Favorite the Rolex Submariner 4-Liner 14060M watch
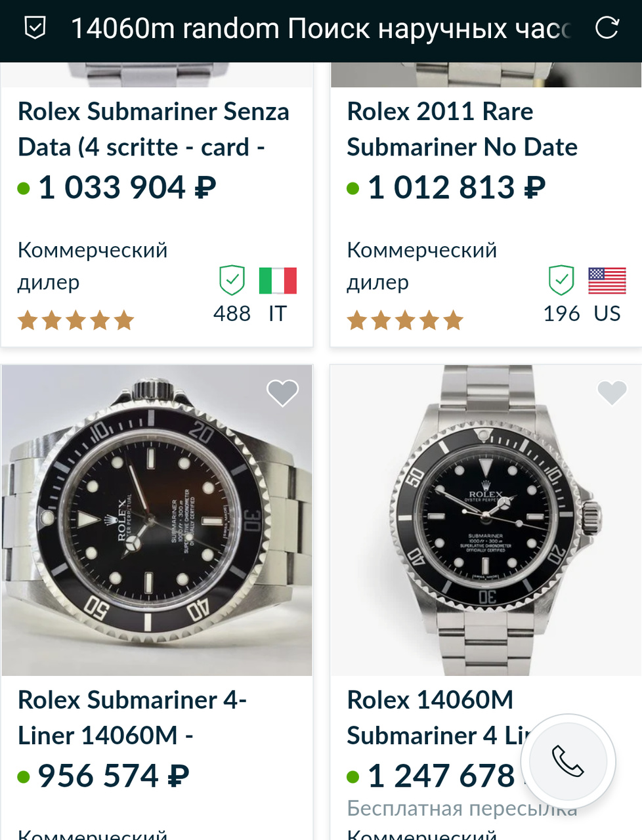The image size is (642, 840). (283, 393)
